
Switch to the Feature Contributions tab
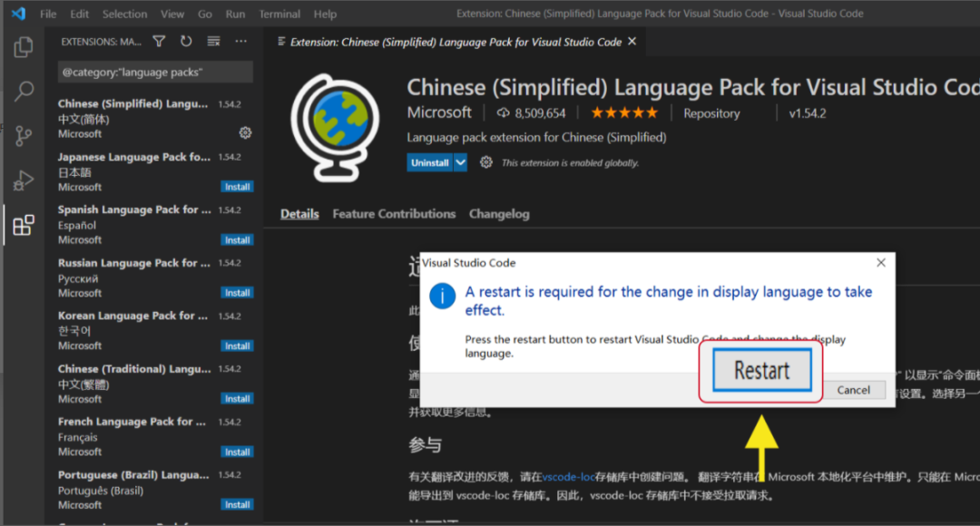point(394,214)
